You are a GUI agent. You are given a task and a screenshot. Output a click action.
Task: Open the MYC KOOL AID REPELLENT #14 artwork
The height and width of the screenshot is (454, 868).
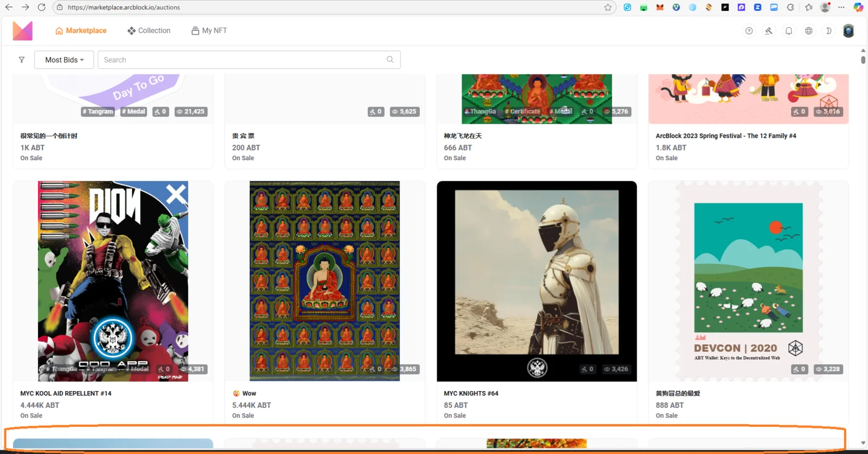coord(113,281)
